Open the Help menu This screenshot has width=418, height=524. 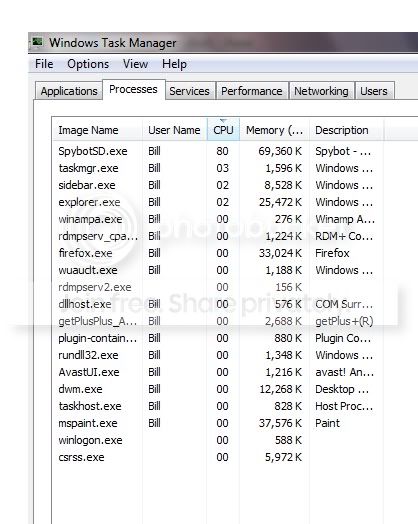pyautogui.click(x=174, y=64)
